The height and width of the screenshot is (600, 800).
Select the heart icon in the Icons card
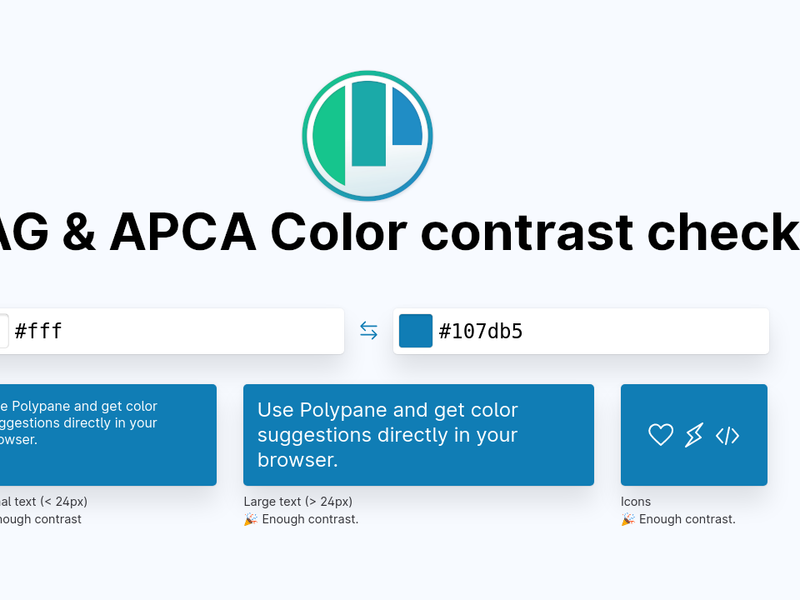coord(661,435)
